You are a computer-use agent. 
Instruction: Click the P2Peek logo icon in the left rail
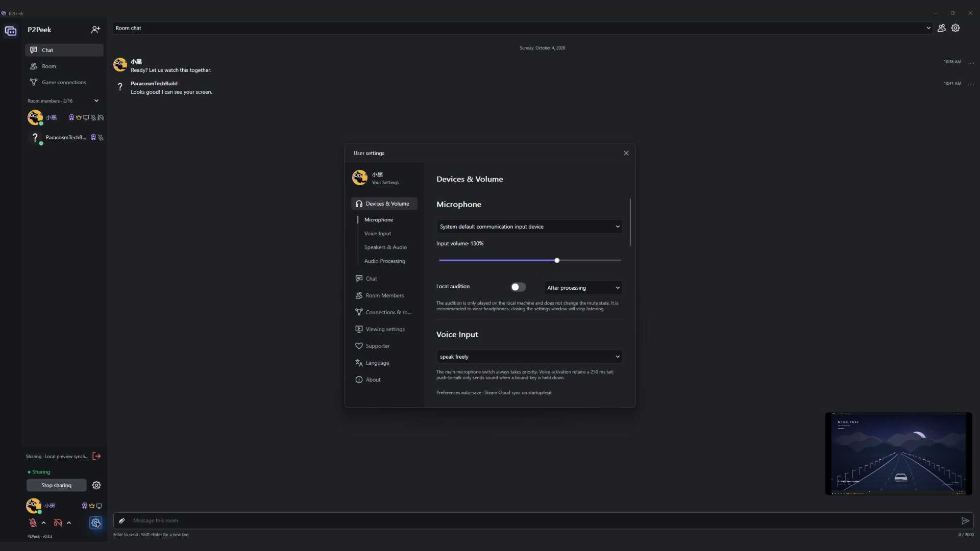11,31
